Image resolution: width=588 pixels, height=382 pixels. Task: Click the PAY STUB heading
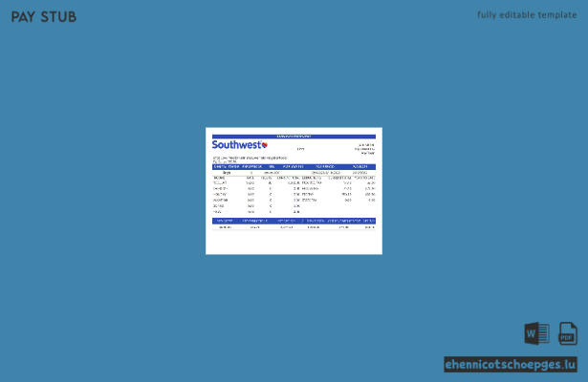coord(44,17)
